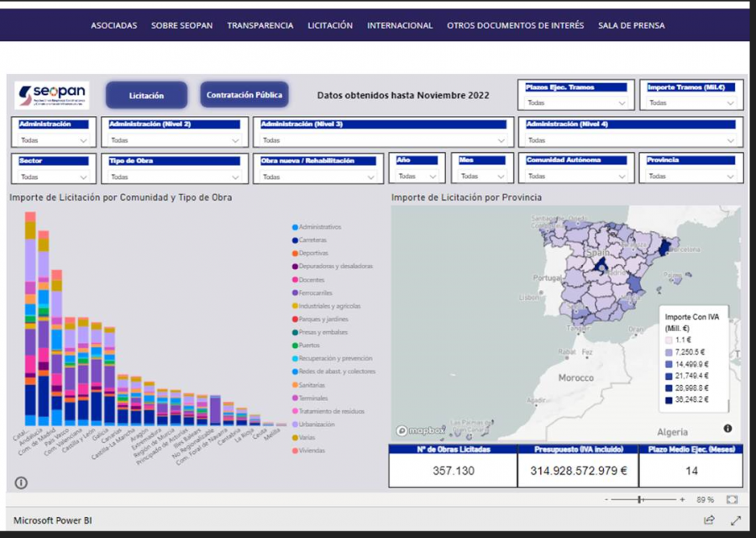This screenshot has width=756, height=538.
Task: Select the Ferrocarriles legend entry
Action: tap(312, 293)
